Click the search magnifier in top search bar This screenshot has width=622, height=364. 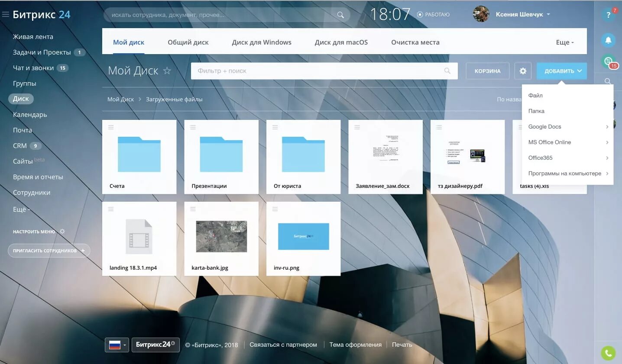[340, 15]
